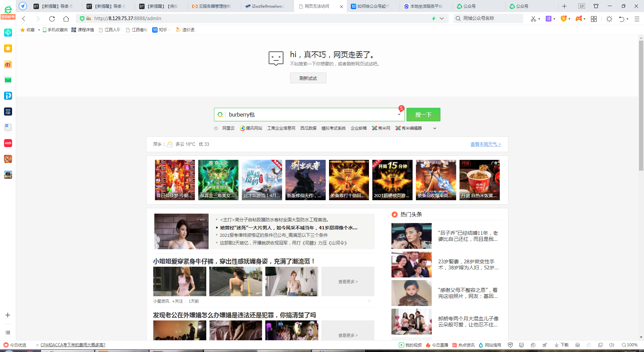This screenshot has height=352, width=644.
Task: Click the browser back arrow
Action: coord(24,19)
